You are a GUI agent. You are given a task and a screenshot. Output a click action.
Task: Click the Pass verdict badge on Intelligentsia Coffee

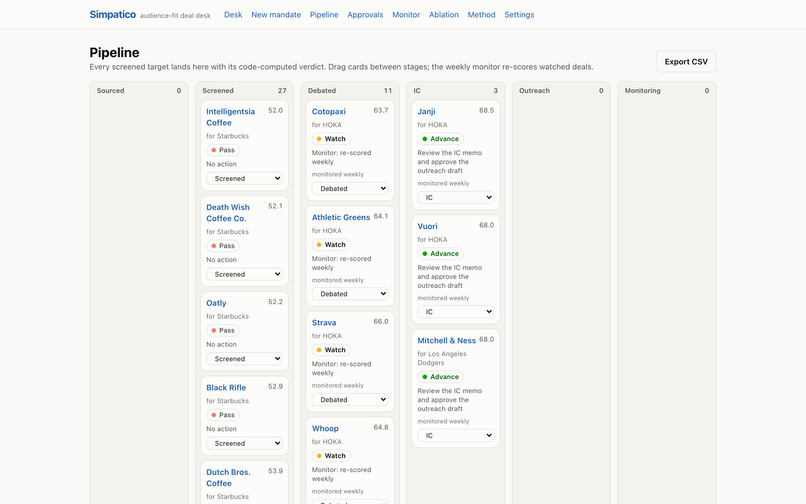pos(223,150)
